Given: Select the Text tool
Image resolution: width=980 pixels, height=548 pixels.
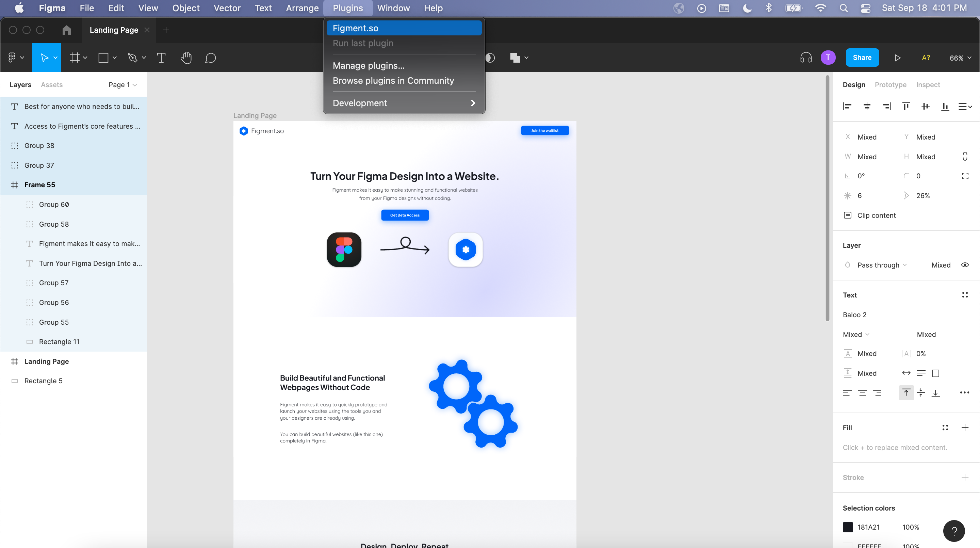Looking at the screenshot, I should tap(161, 58).
